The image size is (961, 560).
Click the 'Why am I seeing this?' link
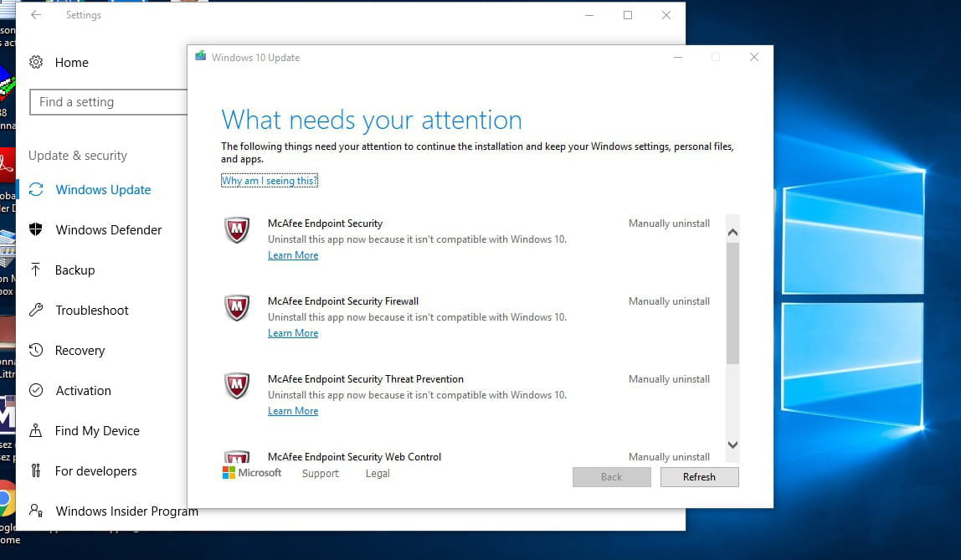pyautogui.click(x=270, y=181)
